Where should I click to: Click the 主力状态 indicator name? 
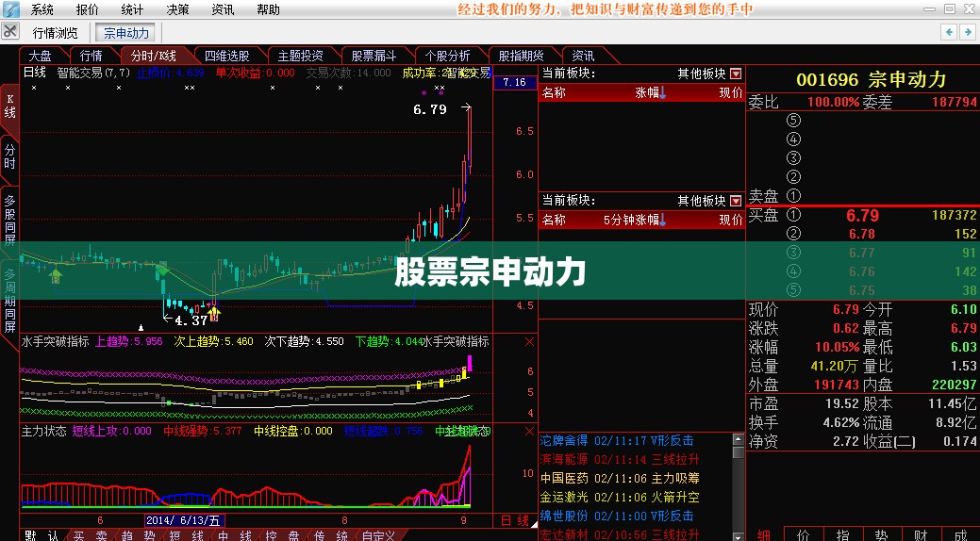(x=43, y=431)
